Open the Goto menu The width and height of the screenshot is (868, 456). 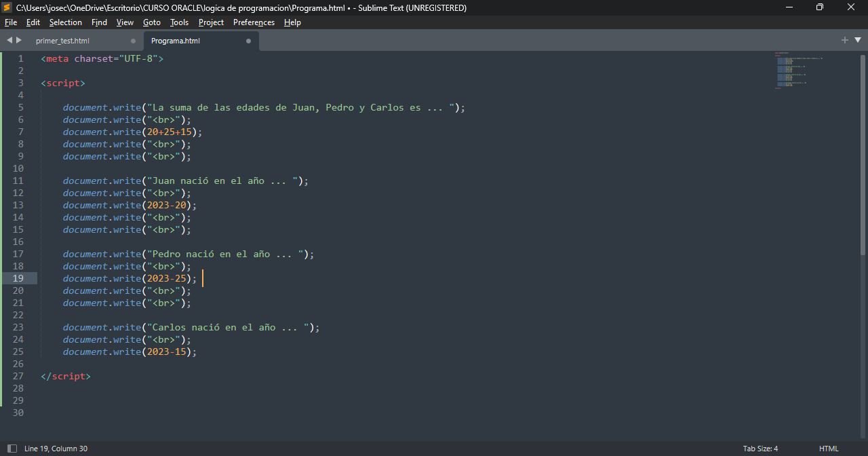[x=152, y=22]
